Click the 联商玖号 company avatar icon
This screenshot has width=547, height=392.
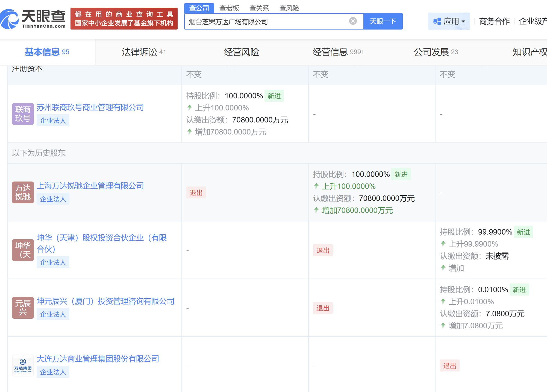(x=23, y=114)
